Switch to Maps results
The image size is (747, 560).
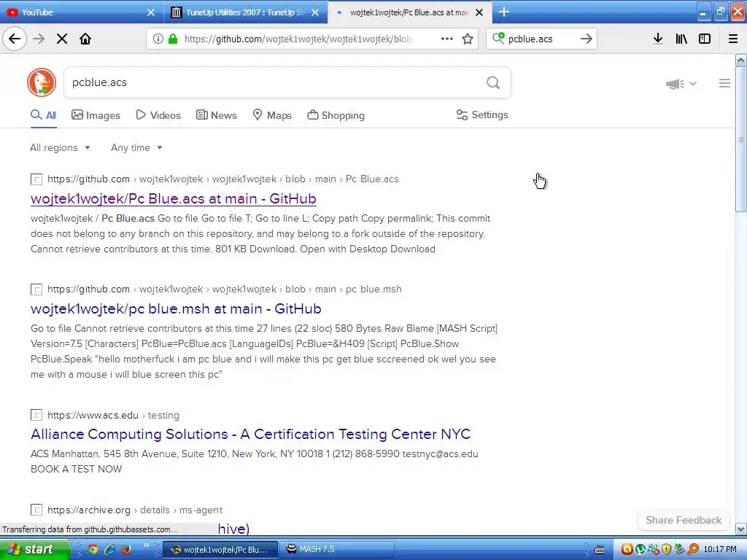tap(272, 115)
